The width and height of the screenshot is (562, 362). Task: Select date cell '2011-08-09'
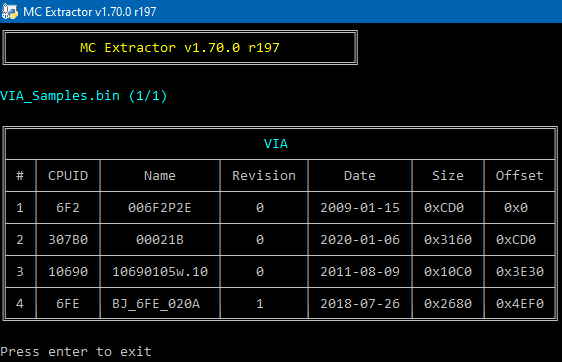360,272
